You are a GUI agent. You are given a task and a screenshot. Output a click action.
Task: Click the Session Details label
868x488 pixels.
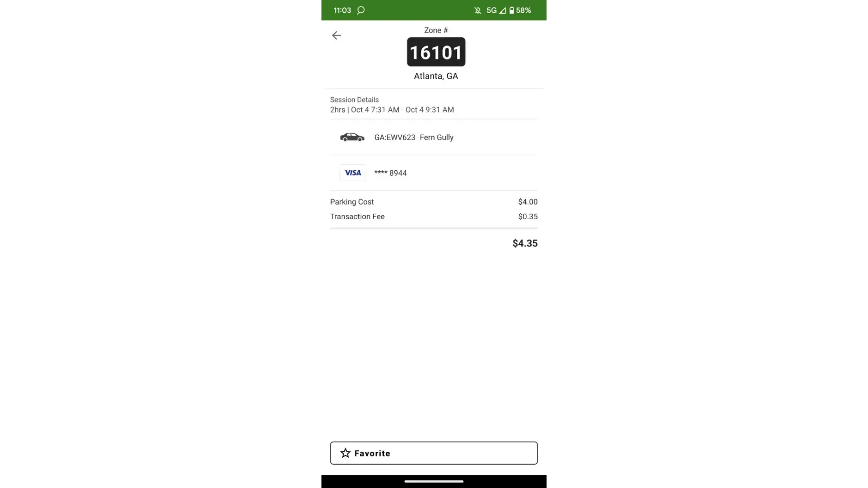tap(354, 100)
